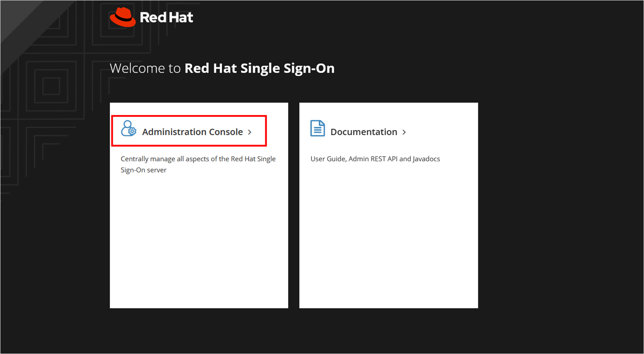This screenshot has width=644, height=354.
Task: Click the Welcome to Red Hat Single Sign-On heading
Action: tap(222, 68)
